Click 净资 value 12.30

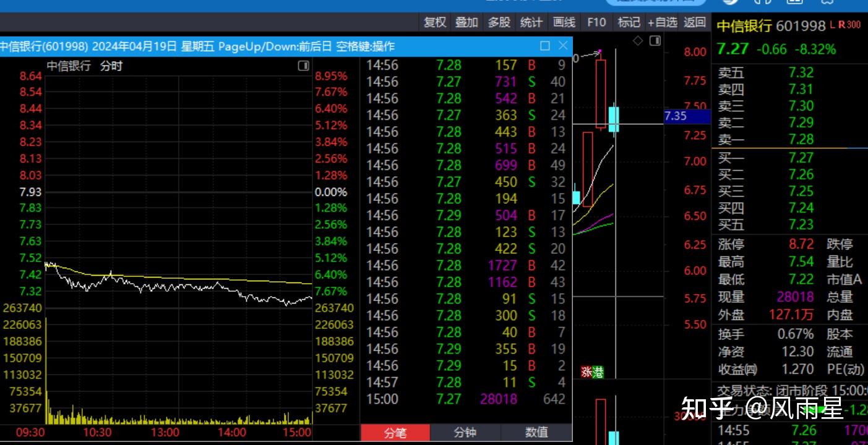click(x=797, y=352)
